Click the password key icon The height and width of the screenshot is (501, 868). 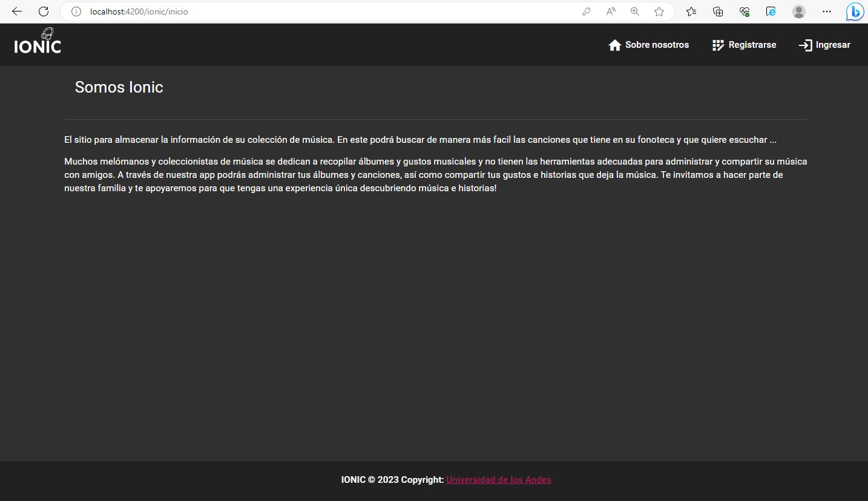pyautogui.click(x=586, y=11)
